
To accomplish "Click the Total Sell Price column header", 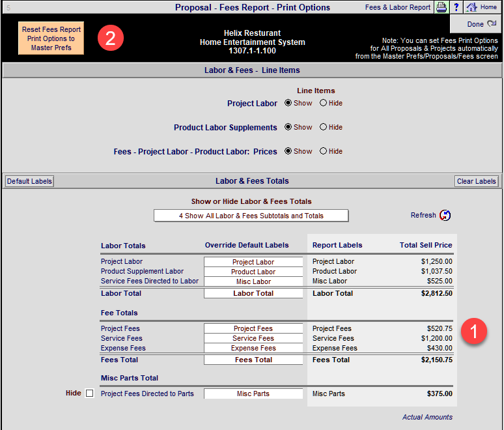I will 426,245.
